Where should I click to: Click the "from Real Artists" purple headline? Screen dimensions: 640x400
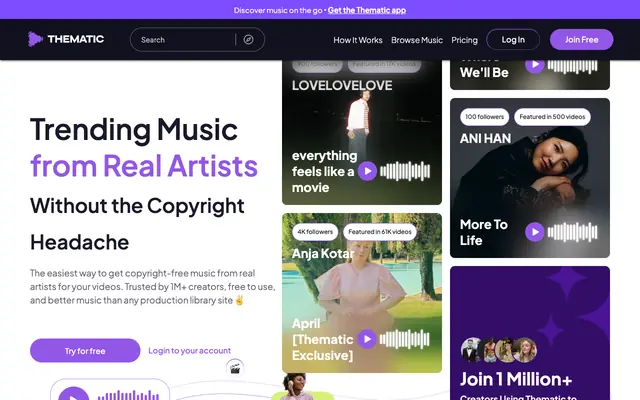[x=144, y=166]
